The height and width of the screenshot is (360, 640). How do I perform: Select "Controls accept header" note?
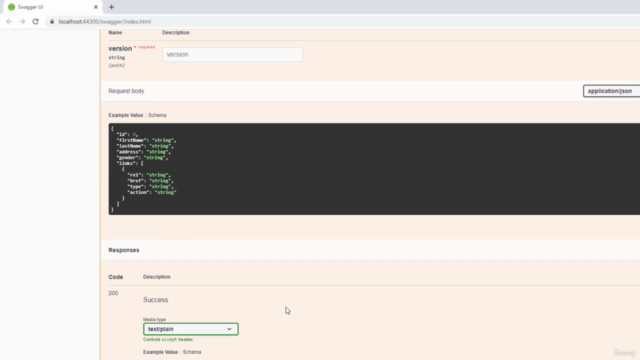coord(168,339)
